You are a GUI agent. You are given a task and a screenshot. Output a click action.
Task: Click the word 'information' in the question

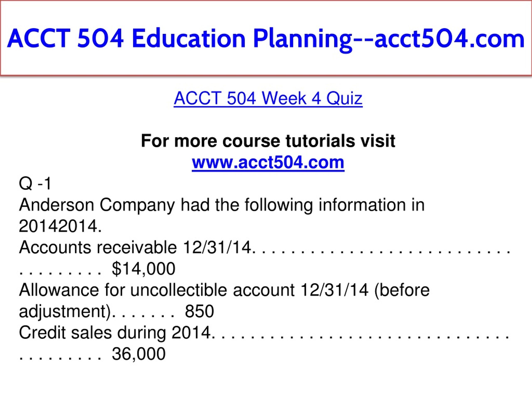tap(362, 205)
